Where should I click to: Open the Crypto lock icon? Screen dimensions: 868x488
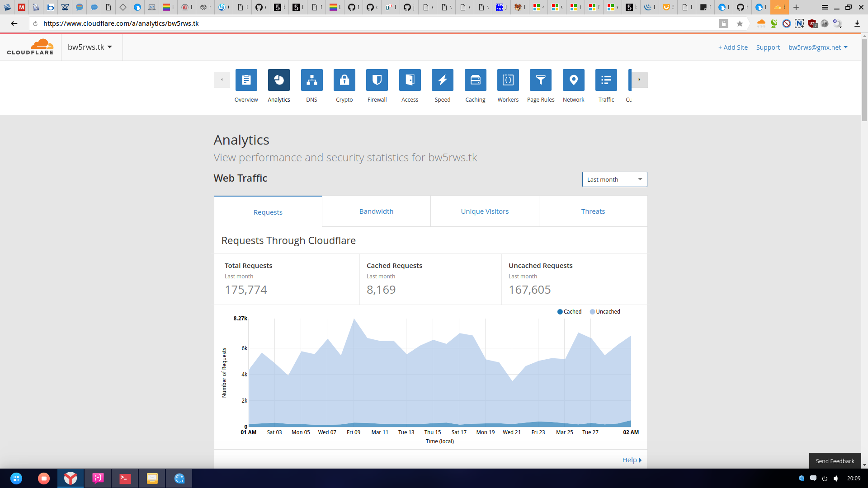(344, 80)
